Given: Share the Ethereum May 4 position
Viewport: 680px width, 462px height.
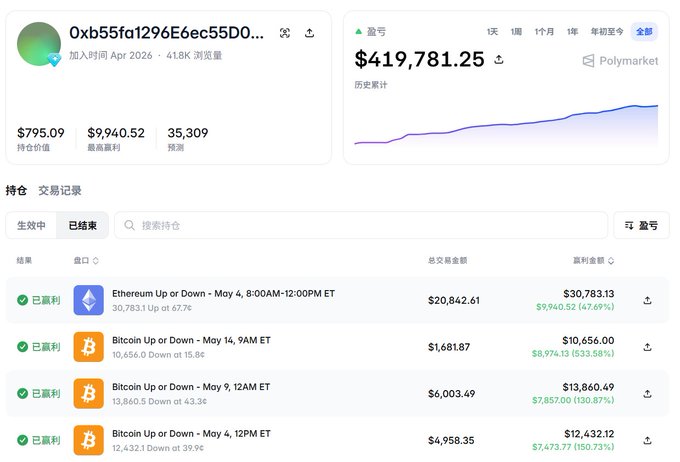Looking at the screenshot, I should coord(647,300).
